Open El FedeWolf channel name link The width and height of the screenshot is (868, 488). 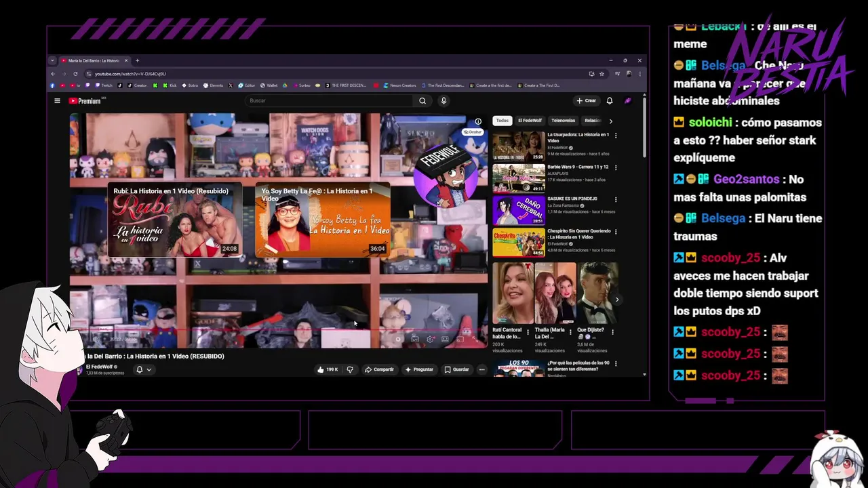click(x=100, y=367)
